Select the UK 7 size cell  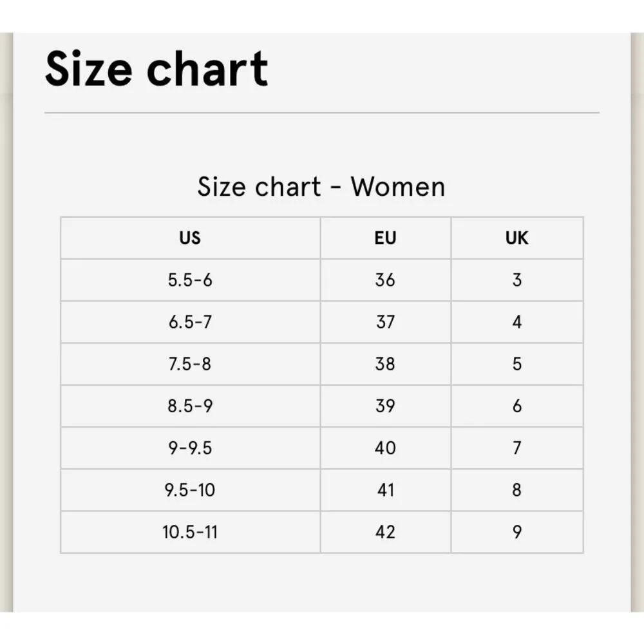[x=516, y=448]
